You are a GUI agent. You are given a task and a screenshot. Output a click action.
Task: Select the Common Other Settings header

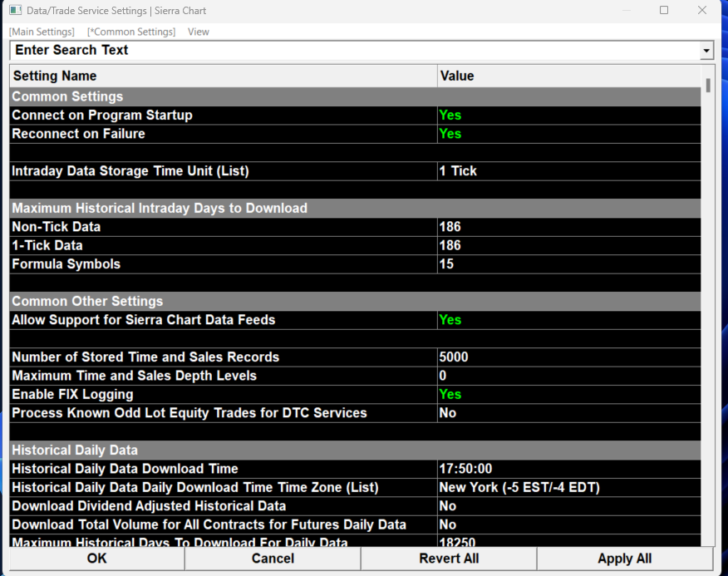click(355, 301)
